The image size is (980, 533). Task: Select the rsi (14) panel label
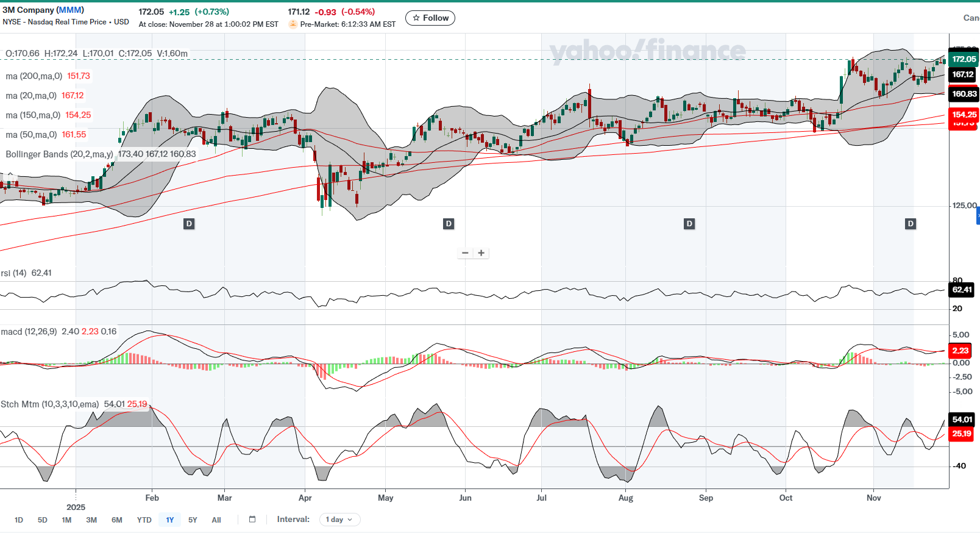pyautogui.click(x=13, y=273)
